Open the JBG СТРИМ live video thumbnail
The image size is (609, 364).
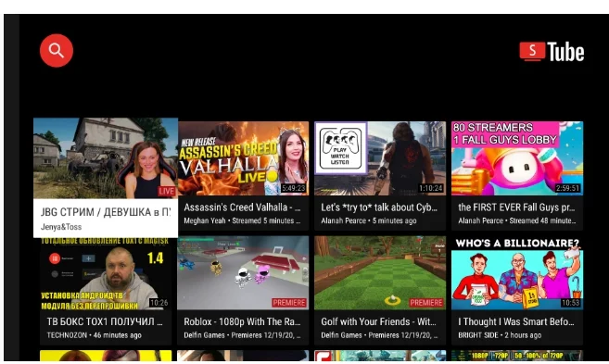(x=106, y=158)
